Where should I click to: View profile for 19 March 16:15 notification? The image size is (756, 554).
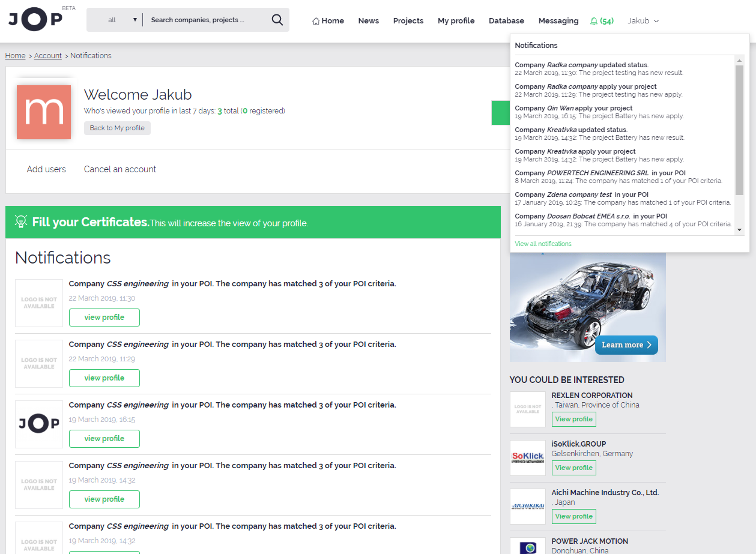coord(104,439)
